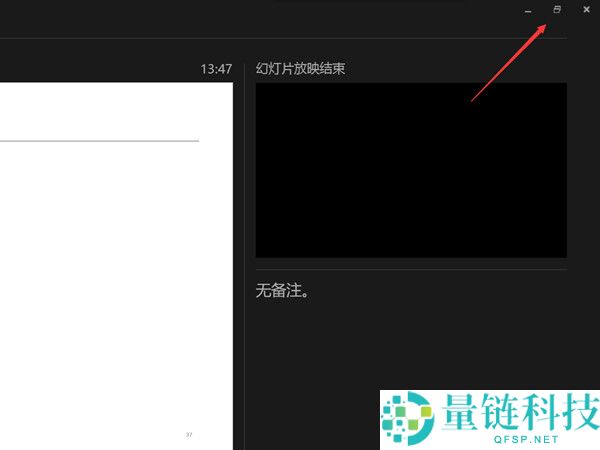Click the gray horizontal line on the slide
The height and width of the screenshot is (450, 600).
pos(100,141)
